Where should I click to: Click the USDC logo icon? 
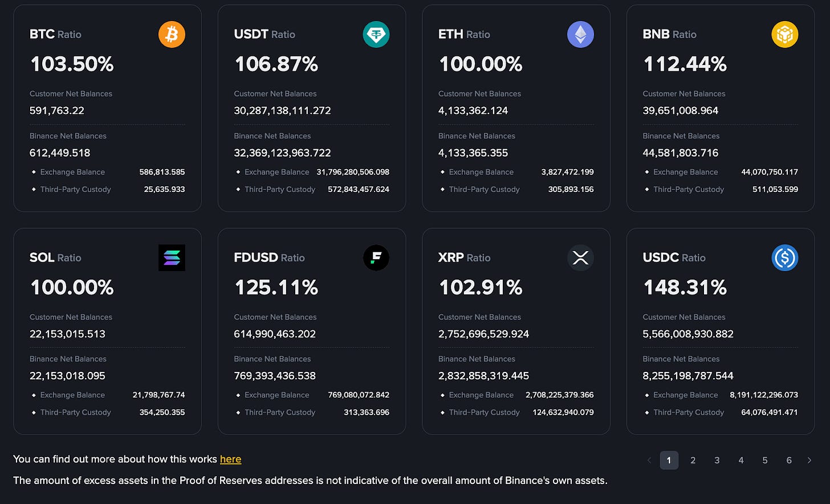coord(784,257)
